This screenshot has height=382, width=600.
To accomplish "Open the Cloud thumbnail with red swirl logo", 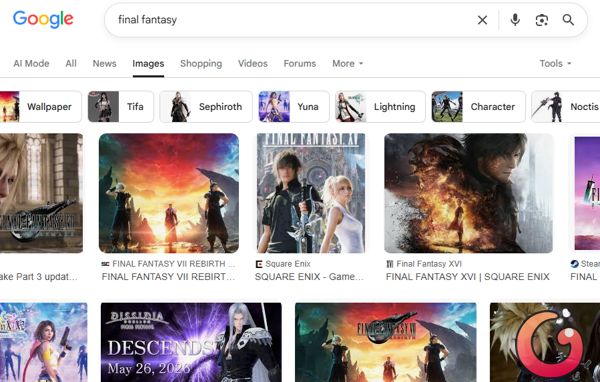I will (x=545, y=342).
